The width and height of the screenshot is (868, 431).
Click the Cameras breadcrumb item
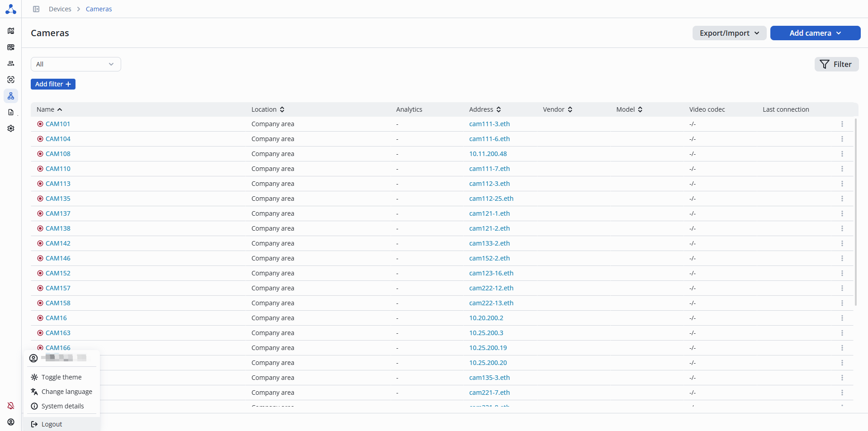click(99, 9)
